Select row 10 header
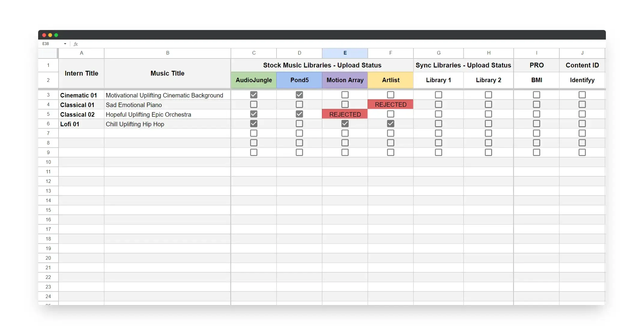 tap(48, 162)
